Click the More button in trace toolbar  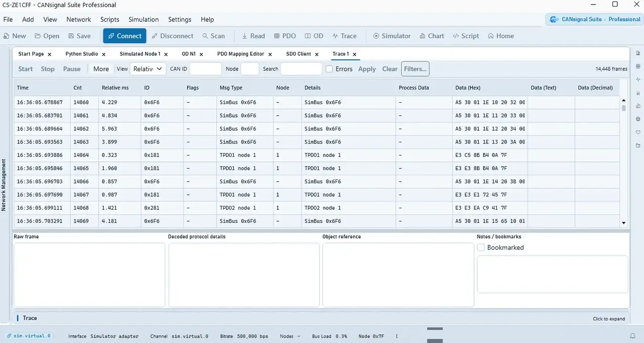101,69
